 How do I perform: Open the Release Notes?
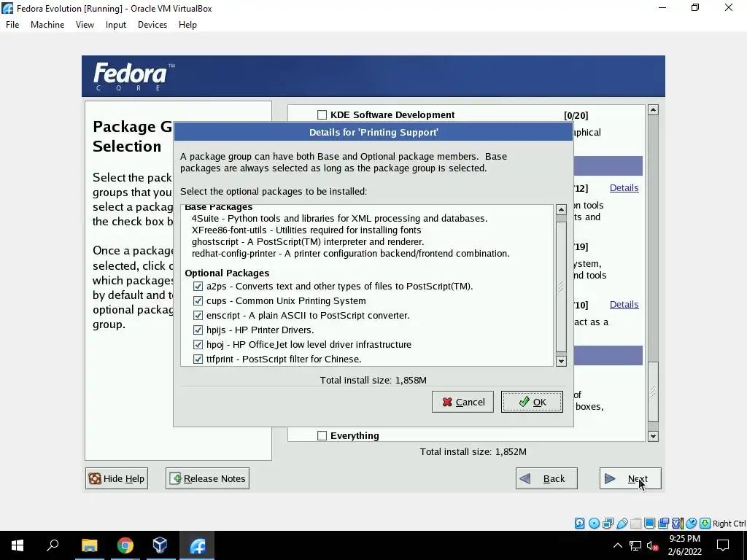tap(207, 478)
